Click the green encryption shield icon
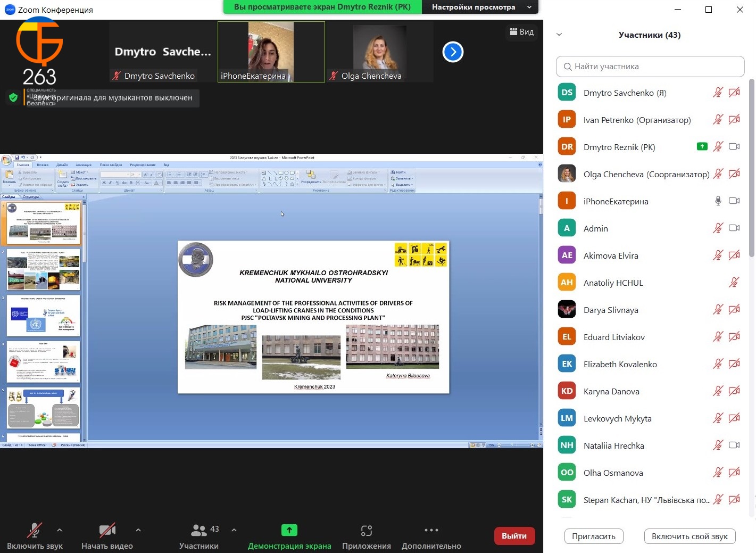Viewport: 756px width, 553px height. [x=13, y=97]
